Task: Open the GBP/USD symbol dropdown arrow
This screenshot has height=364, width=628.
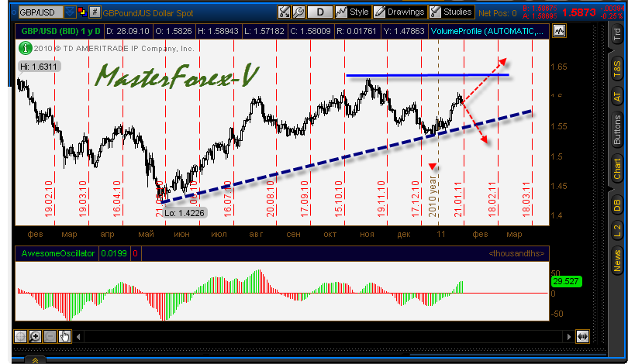Action: [x=69, y=13]
